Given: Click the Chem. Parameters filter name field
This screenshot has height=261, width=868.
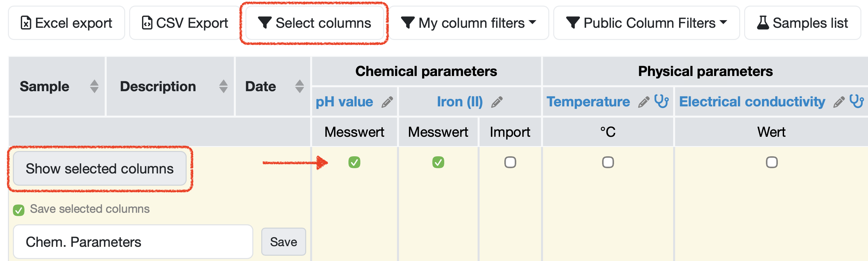Looking at the screenshot, I should point(133,242).
